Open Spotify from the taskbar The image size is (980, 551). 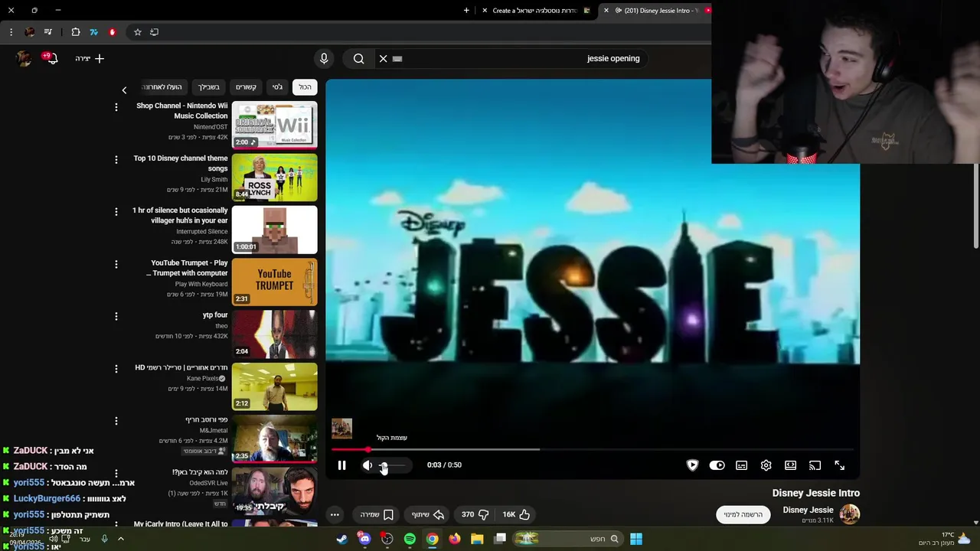point(410,539)
